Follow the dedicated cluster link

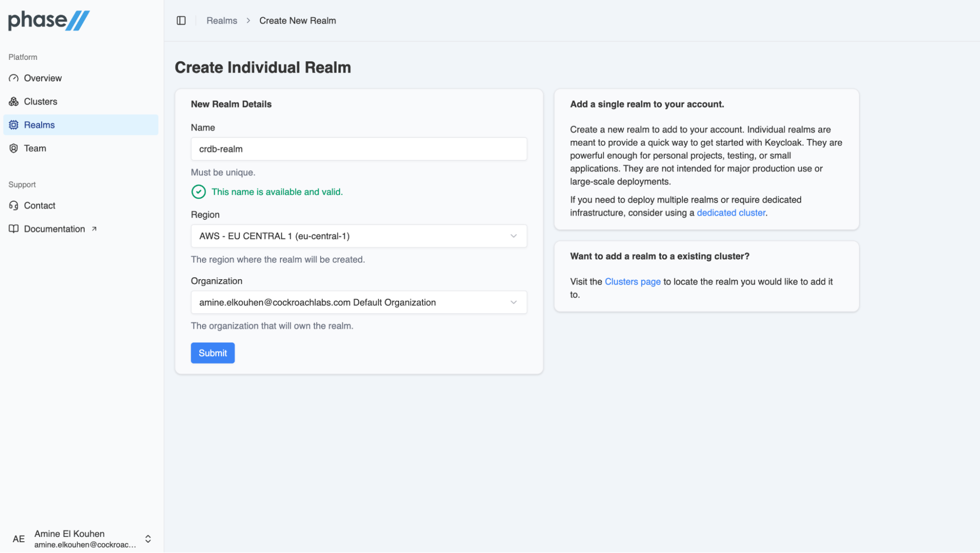(x=730, y=213)
